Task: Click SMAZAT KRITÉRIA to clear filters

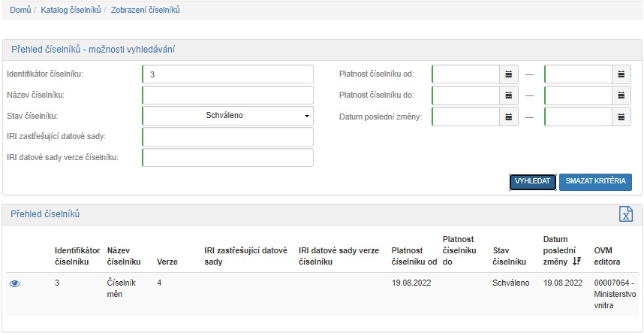Action: pyautogui.click(x=595, y=182)
